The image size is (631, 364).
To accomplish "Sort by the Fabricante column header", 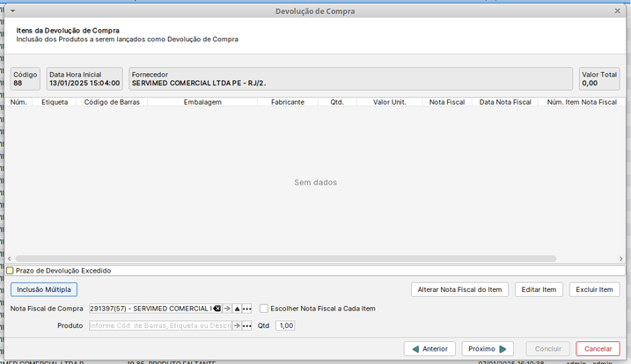I will (288, 102).
